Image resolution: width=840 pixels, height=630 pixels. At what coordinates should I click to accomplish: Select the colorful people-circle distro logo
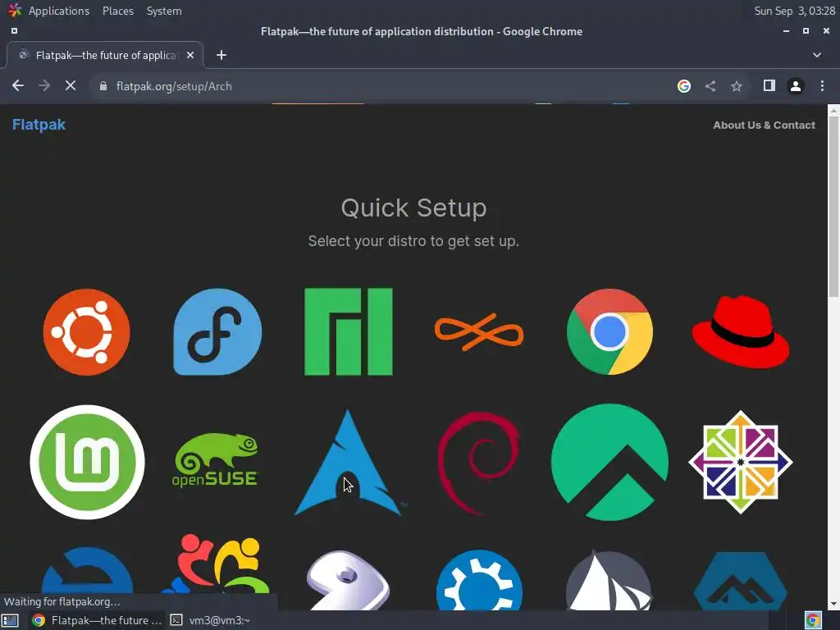tap(217, 564)
